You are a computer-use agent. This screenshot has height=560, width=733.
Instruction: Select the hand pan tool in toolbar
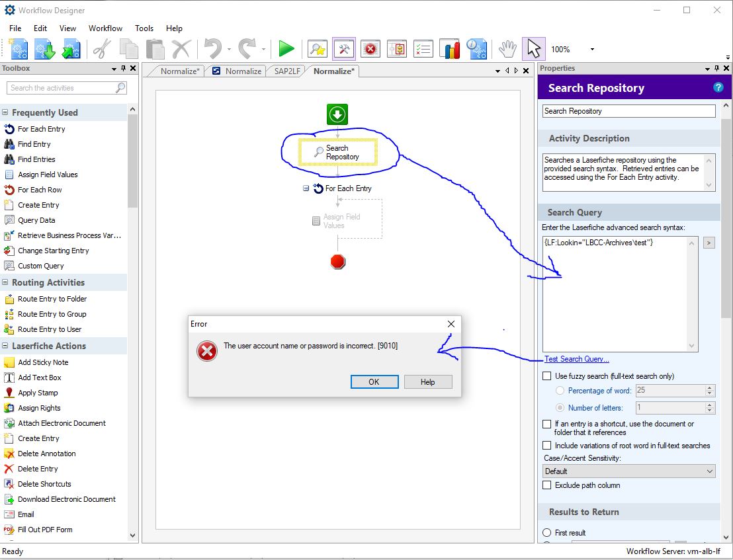[x=507, y=49]
